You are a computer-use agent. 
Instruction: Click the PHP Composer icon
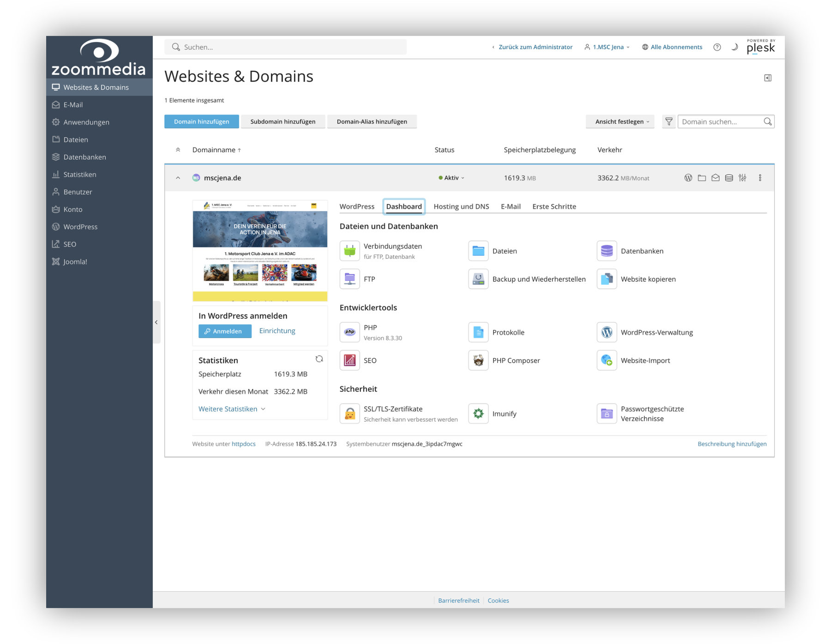478,360
